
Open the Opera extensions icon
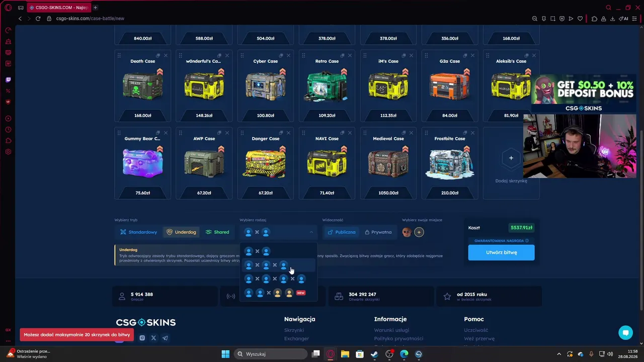tap(594, 19)
